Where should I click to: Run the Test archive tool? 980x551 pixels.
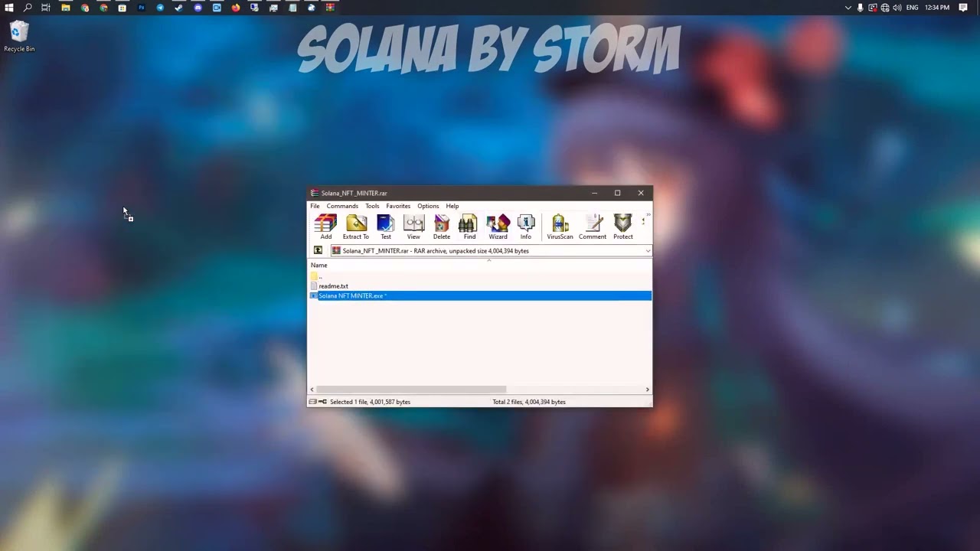[386, 227]
